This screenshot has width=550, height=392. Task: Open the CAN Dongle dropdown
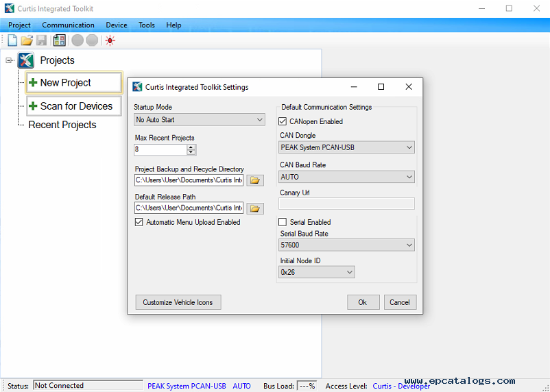point(346,147)
